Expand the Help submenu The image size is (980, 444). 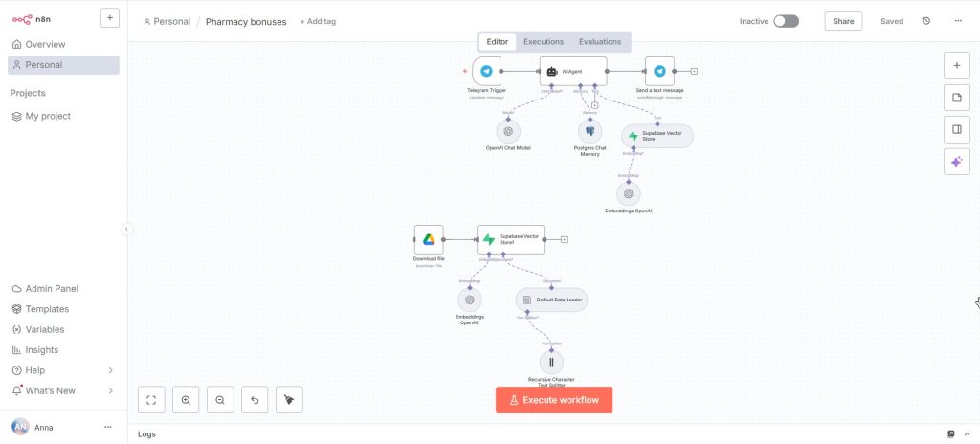[110, 370]
